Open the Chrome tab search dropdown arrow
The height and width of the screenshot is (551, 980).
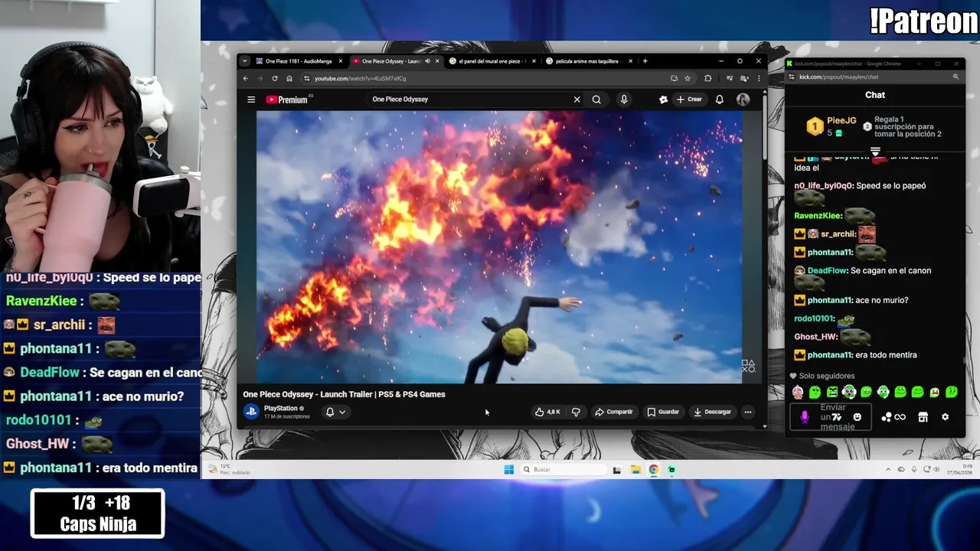pyautogui.click(x=243, y=61)
